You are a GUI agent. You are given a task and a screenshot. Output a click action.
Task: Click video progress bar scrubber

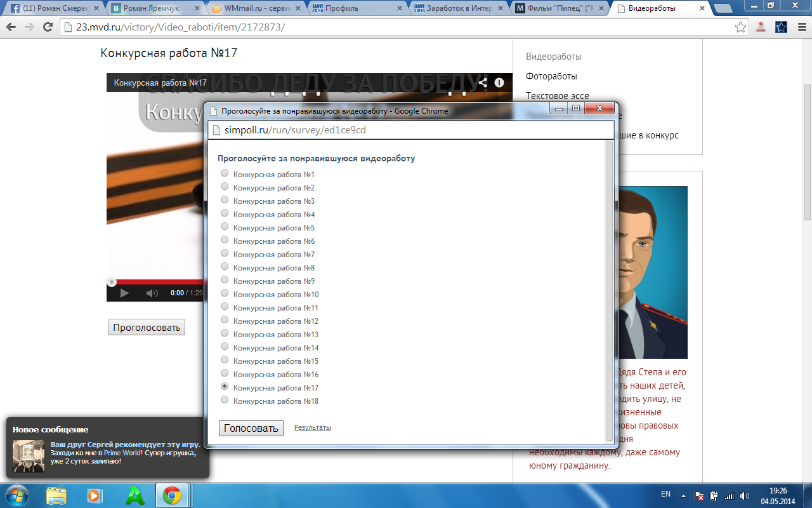(112, 282)
